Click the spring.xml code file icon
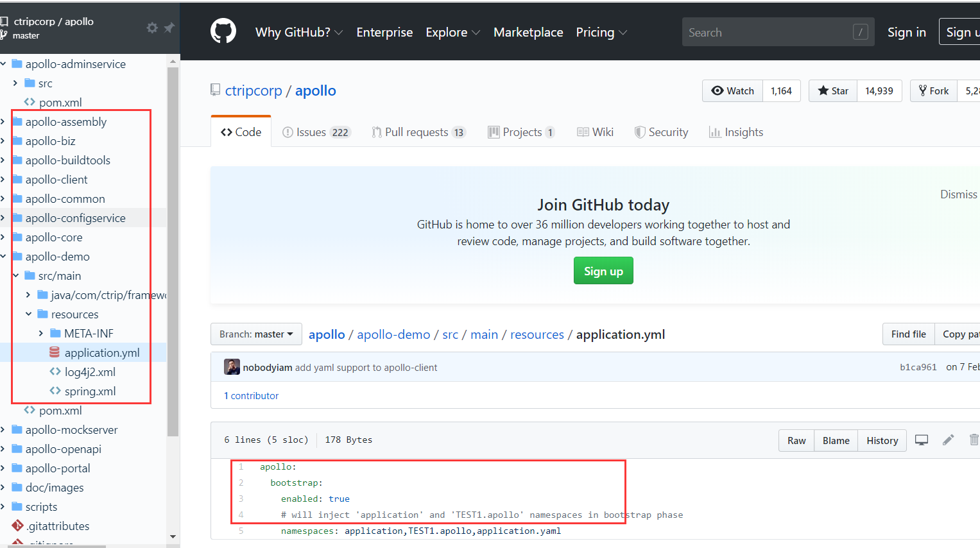This screenshot has height=548, width=980. click(x=55, y=391)
